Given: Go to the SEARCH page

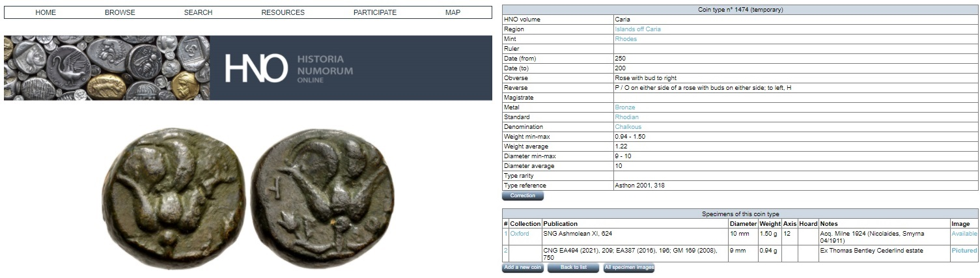Looking at the screenshot, I should (x=198, y=12).
